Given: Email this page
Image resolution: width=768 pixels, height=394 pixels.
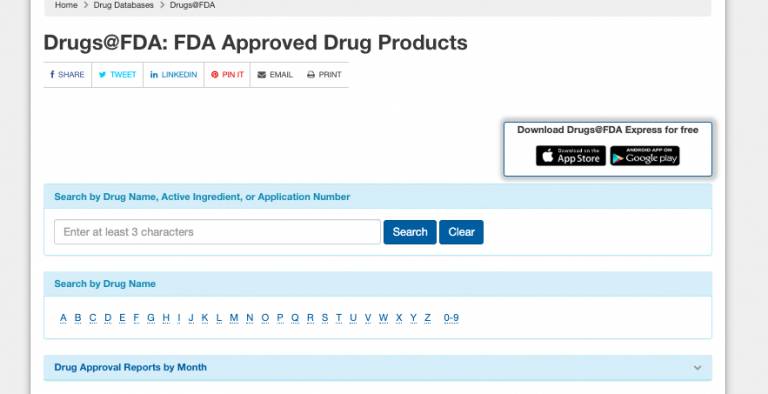Looking at the screenshot, I should click(275, 75).
